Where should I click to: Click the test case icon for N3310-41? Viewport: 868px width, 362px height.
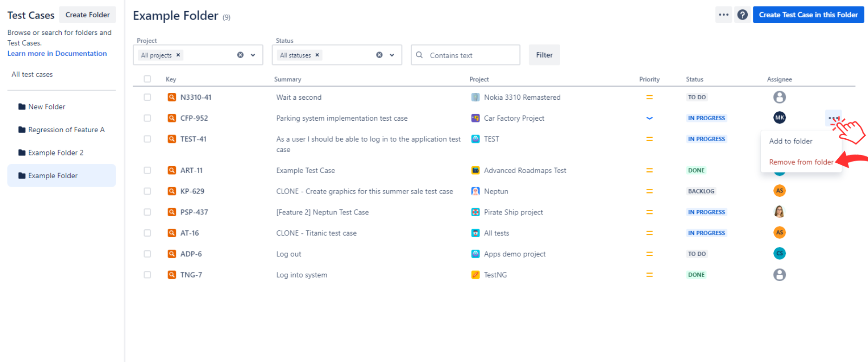pyautogui.click(x=172, y=97)
